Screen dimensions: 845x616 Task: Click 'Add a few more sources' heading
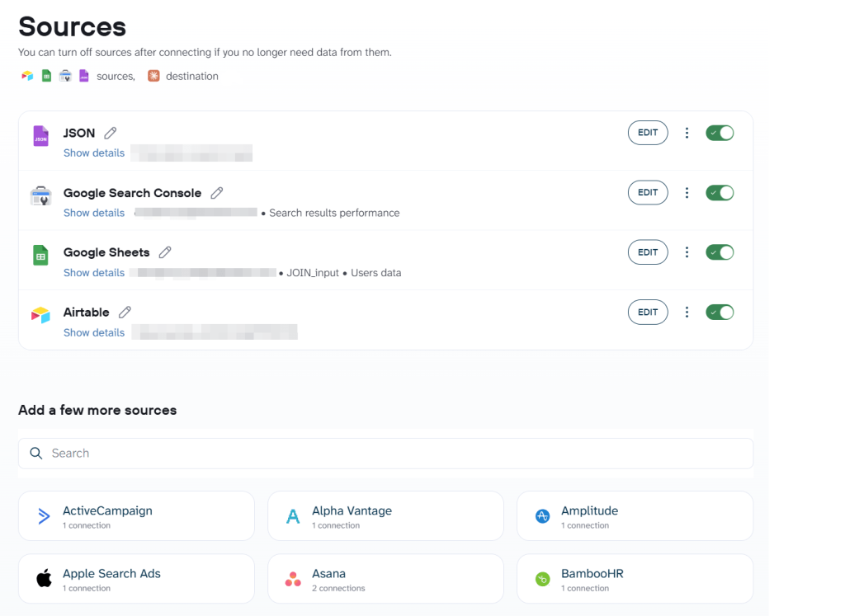coord(97,410)
